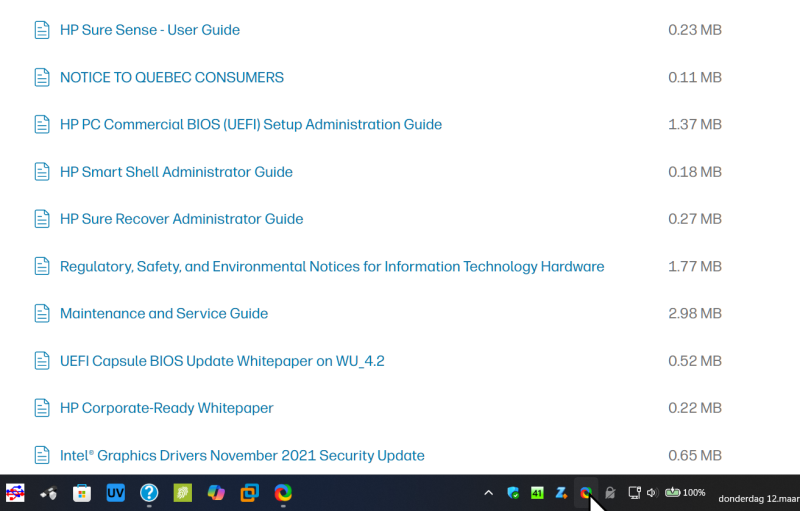
Task: Open the grey tag-shaped taskbar app
Action: [48, 493]
